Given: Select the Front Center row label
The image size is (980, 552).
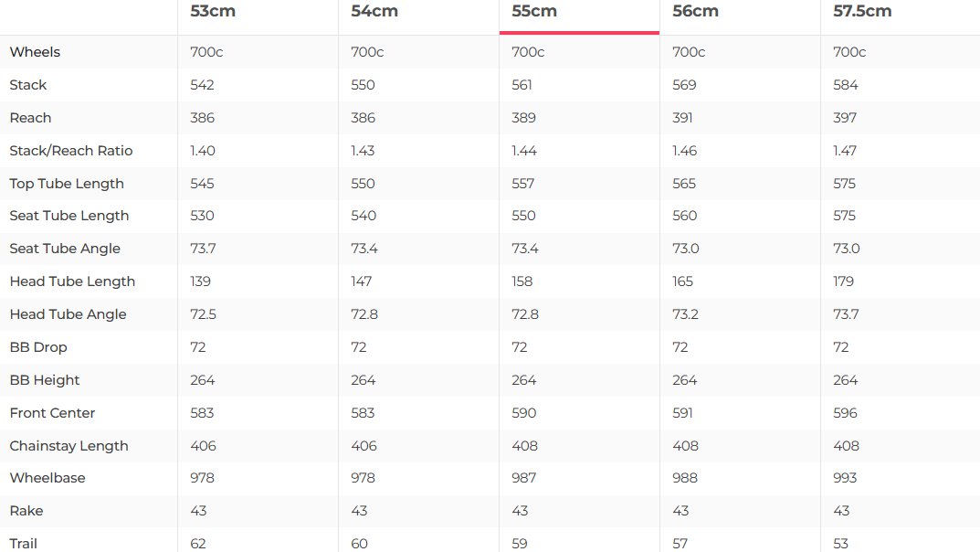Looking at the screenshot, I should (x=52, y=413).
